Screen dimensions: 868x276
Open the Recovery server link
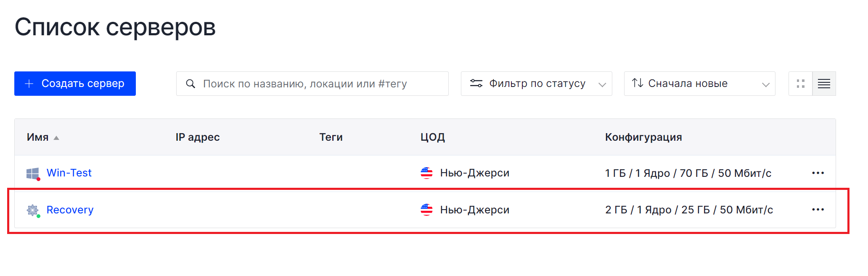coord(70,210)
